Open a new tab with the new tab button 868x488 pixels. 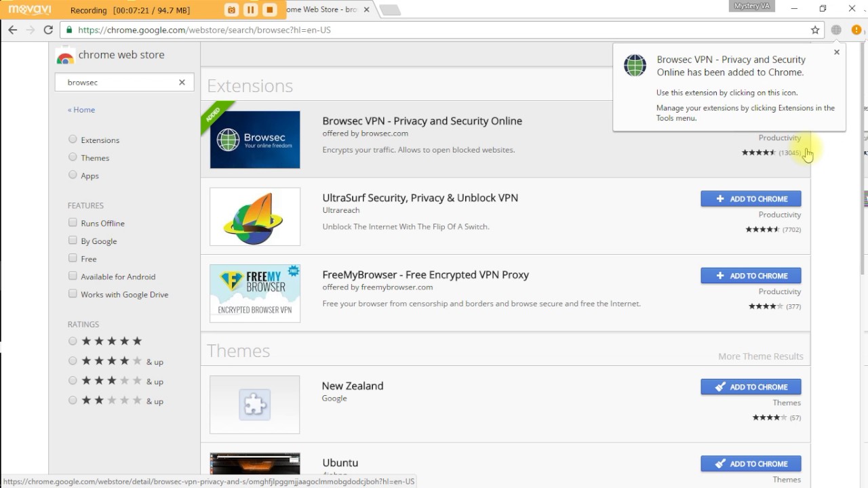pyautogui.click(x=390, y=10)
